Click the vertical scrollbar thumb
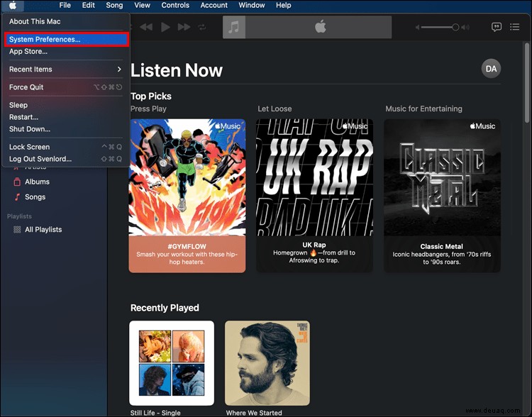This screenshot has width=532, height=417. coord(527,83)
